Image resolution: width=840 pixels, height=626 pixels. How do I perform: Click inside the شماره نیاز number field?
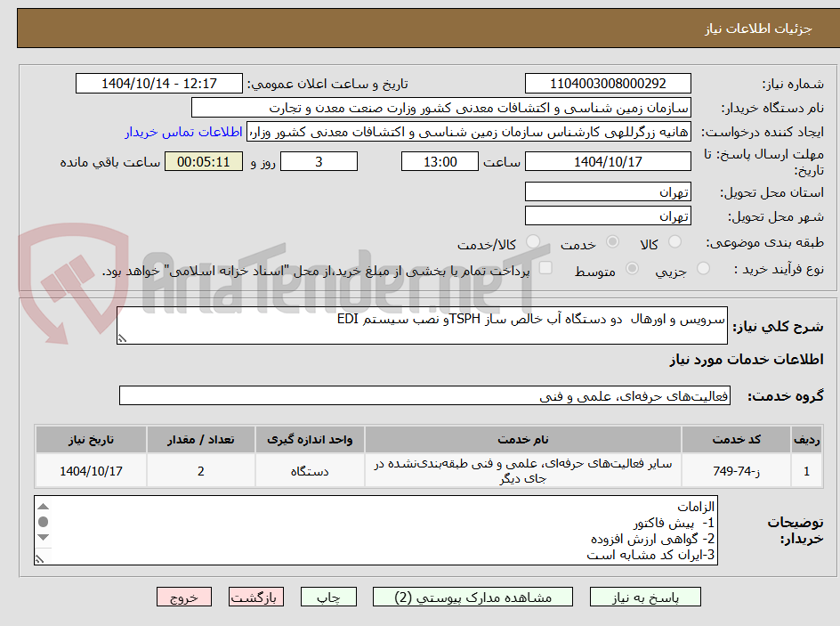[x=608, y=83]
